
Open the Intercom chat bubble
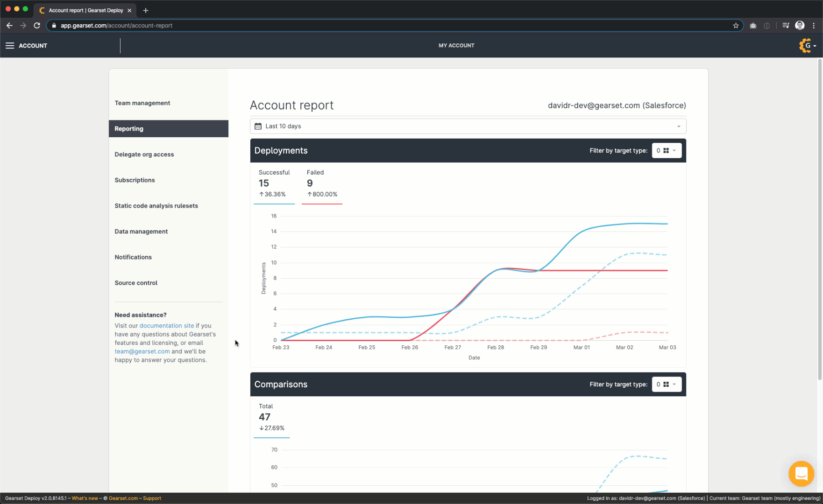pos(801,474)
